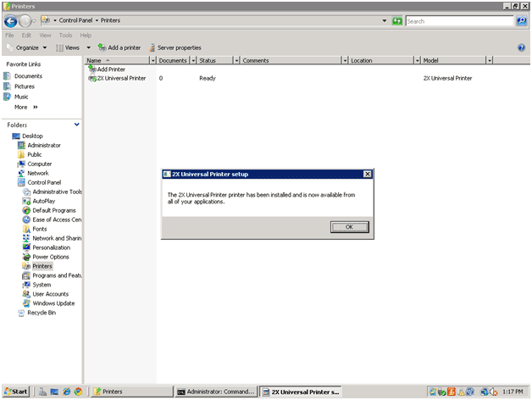The width and height of the screenshot is (532, 400).
Task: Click Control Panel in the address breadcrumb
Action: (x=75, y=20)
